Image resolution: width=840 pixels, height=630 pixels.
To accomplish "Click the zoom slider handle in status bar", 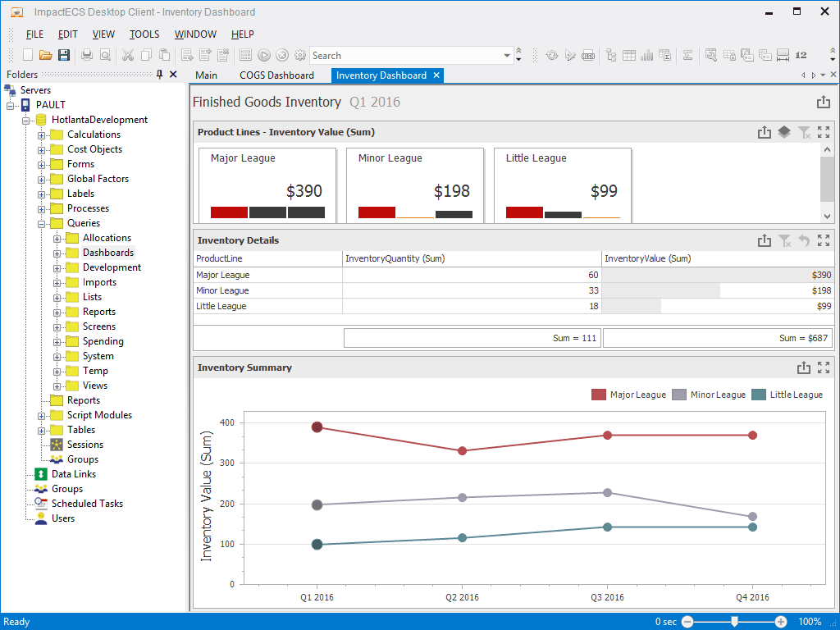I will click(x=734, y=622).
